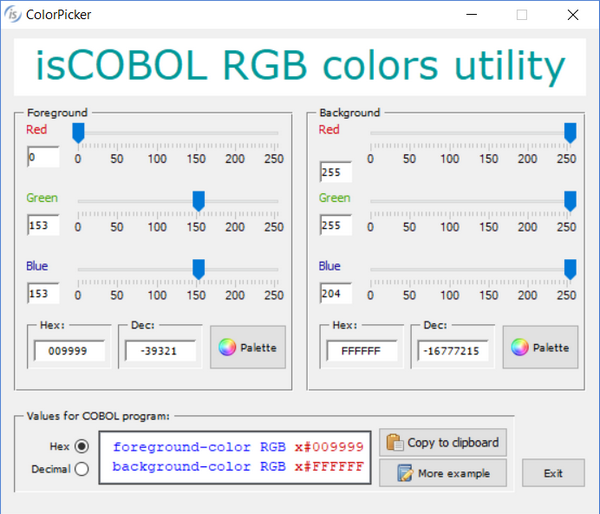
Task: Click the isCOBOL app icon in title bar
Action: point(13,15)
